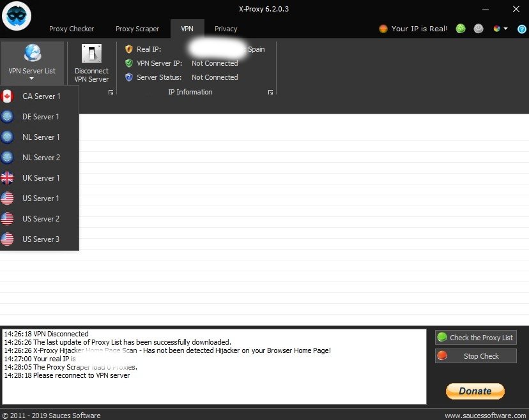Click the US flag beside US Server 3
This screenshot has width=529, height=420.
pos(7,239)
